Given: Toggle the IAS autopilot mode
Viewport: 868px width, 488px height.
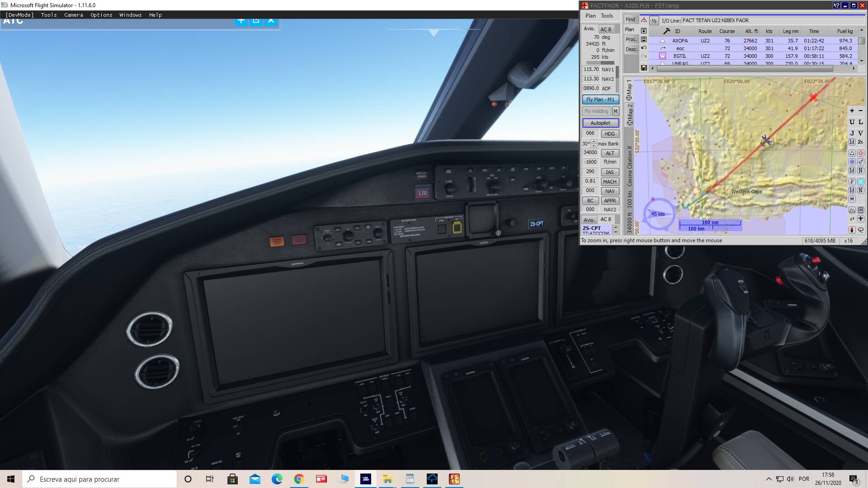Looking at the screenshot, I should coord(609,172).
